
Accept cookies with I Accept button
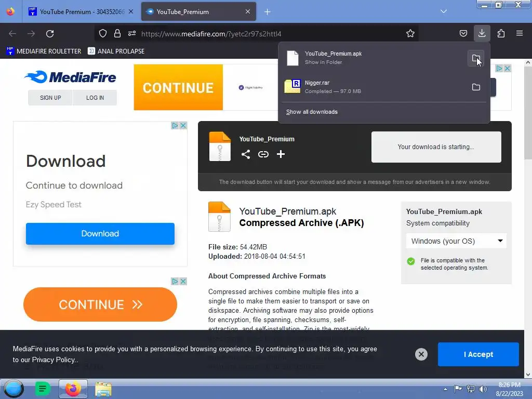coord(478,354)
